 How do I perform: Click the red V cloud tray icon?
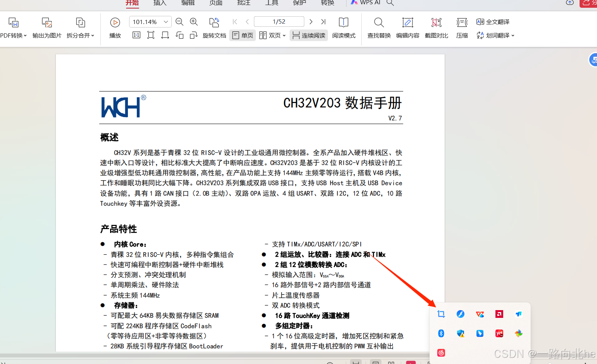[480, 314]
